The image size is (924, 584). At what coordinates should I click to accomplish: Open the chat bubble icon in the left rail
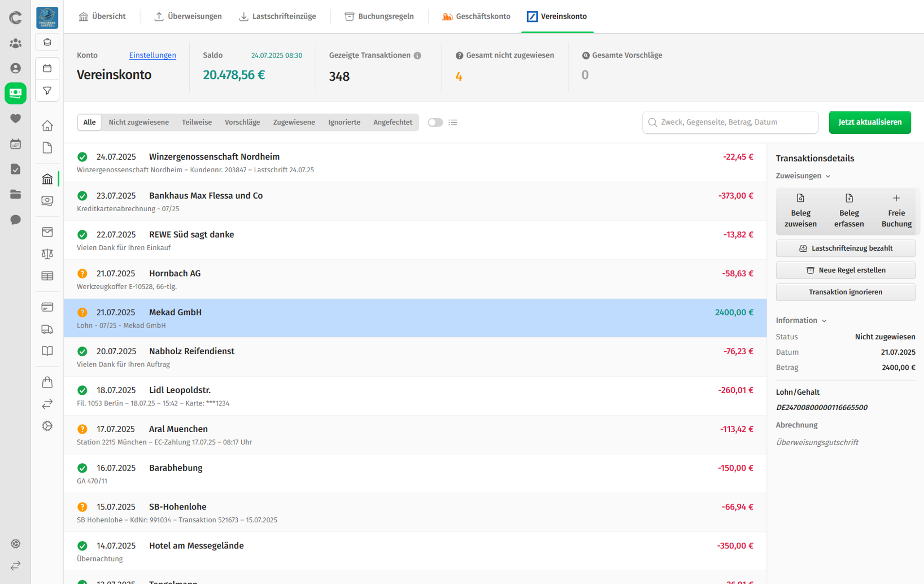[x=16, y=219]
